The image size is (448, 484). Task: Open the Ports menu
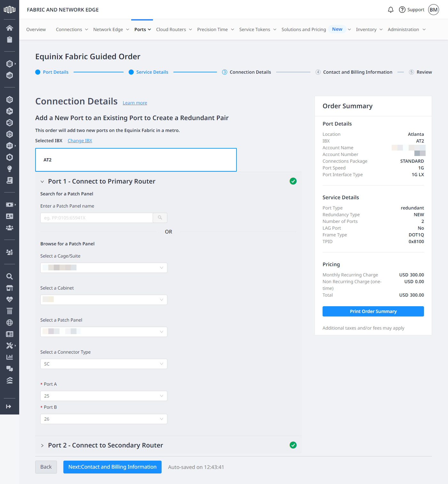click(x=143, y=29)
